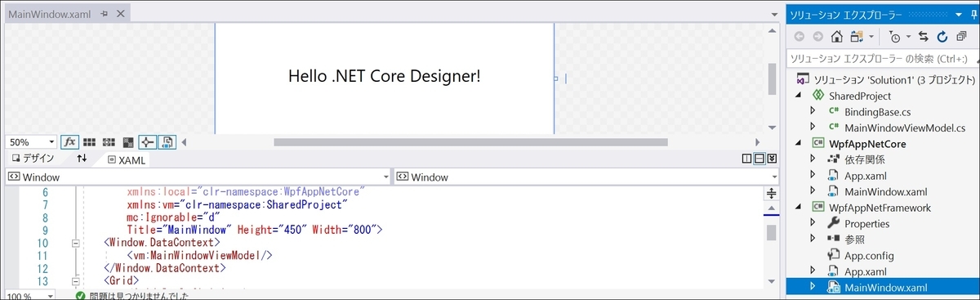The image size is (980, 300).
Task: Collapse the Window.DataContext XAML block
Action: coord(76,243)
